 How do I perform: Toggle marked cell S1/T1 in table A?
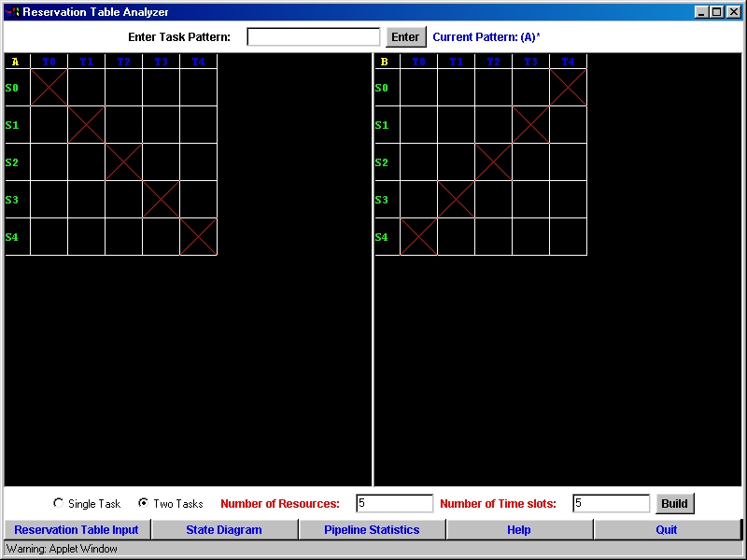click(x=87, y=125)
